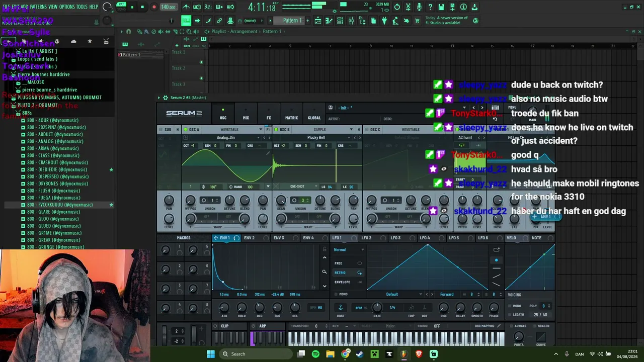The width and height of the screenshot is (644, 362).
Task: Select the LFO RETRIG mode button
Action: [x=348, y=273]
